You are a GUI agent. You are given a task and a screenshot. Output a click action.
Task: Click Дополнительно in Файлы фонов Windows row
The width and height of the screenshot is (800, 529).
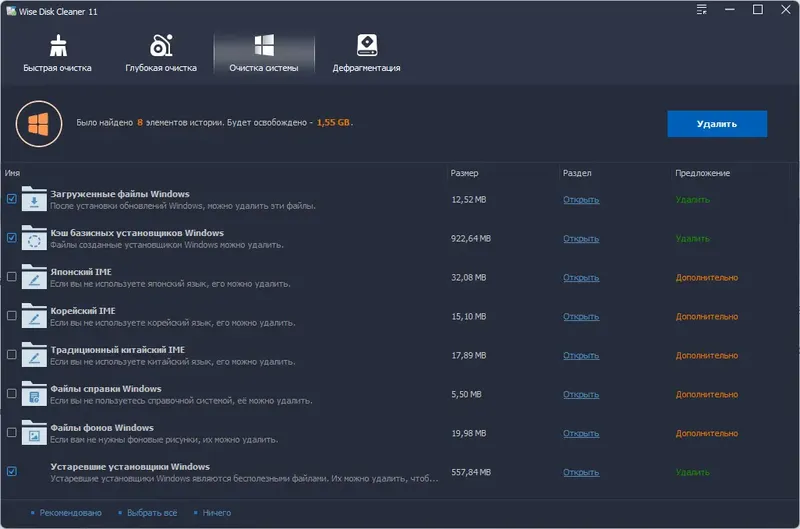point(707,433)
